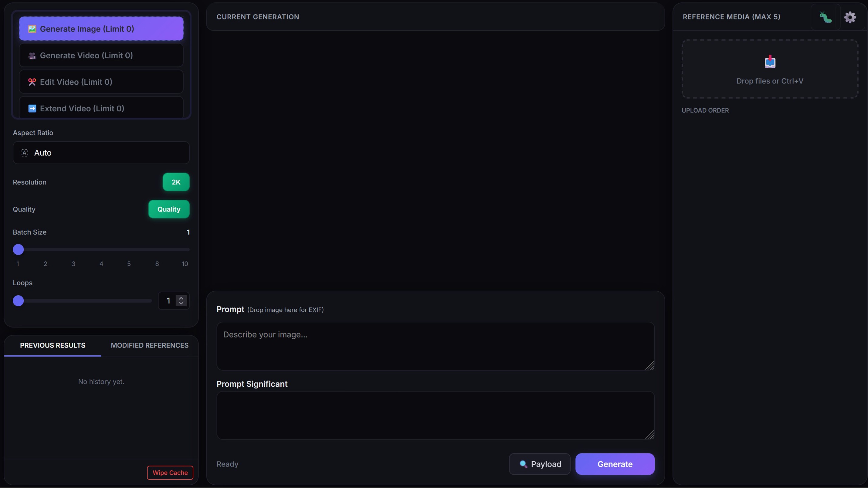Click the camera icon on Generate Video
Screen dimensions: 868x488
(32, 55)
